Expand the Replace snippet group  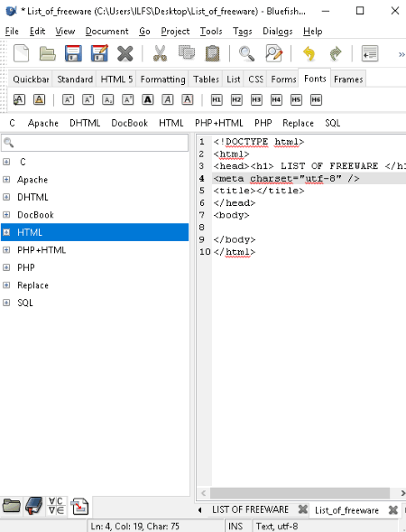click(x=6, y=285)
